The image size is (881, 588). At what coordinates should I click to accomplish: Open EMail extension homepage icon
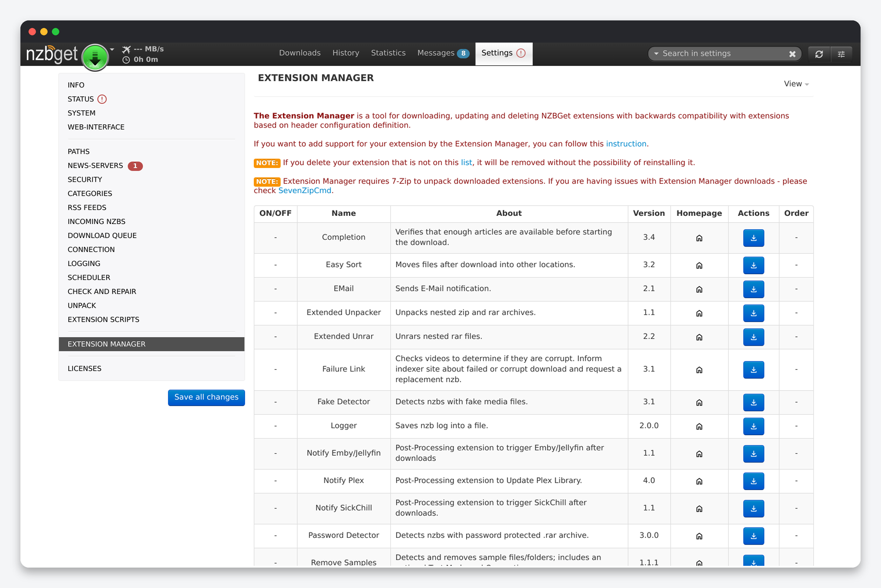(699, 289)
